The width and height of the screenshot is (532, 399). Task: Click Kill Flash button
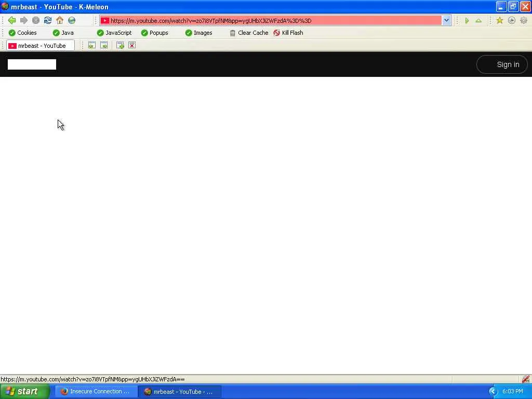[288, 33]
